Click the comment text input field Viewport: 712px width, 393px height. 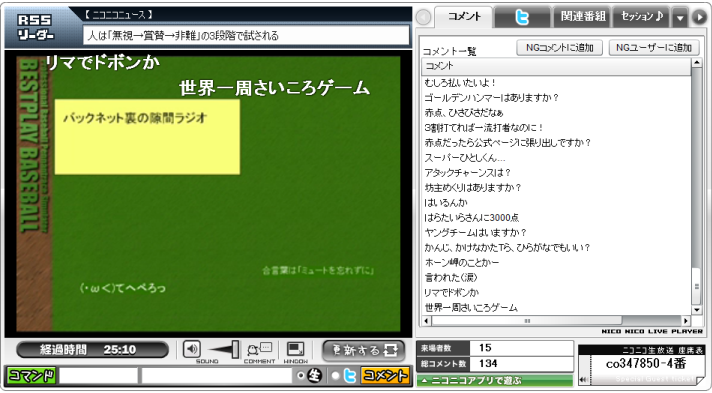(217, 376)
